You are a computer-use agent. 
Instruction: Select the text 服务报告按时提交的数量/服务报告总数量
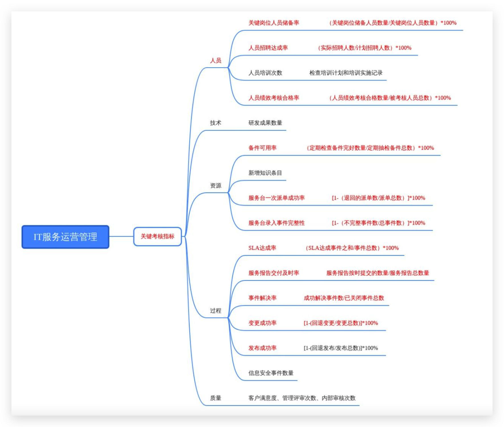pos(378,273)
